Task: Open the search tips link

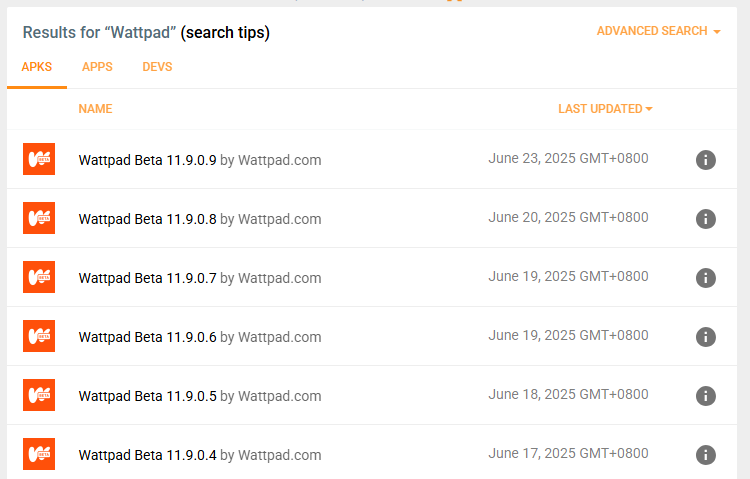Action: point(225,33)
